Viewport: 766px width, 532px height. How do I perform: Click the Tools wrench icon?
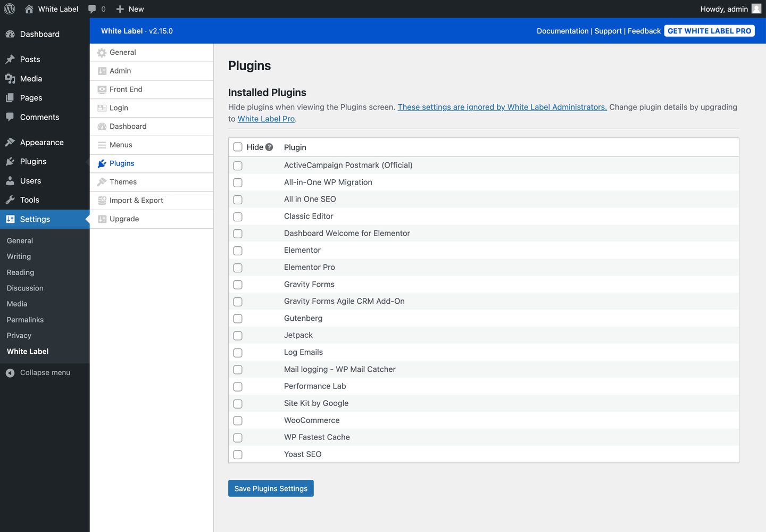pos(10,200)
